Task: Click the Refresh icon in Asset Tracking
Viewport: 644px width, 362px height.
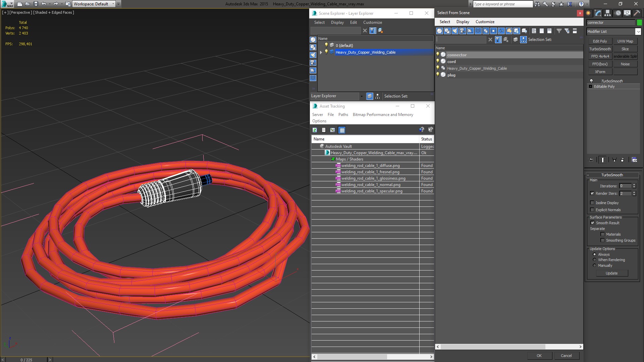Action: click(x=315, y=130)
